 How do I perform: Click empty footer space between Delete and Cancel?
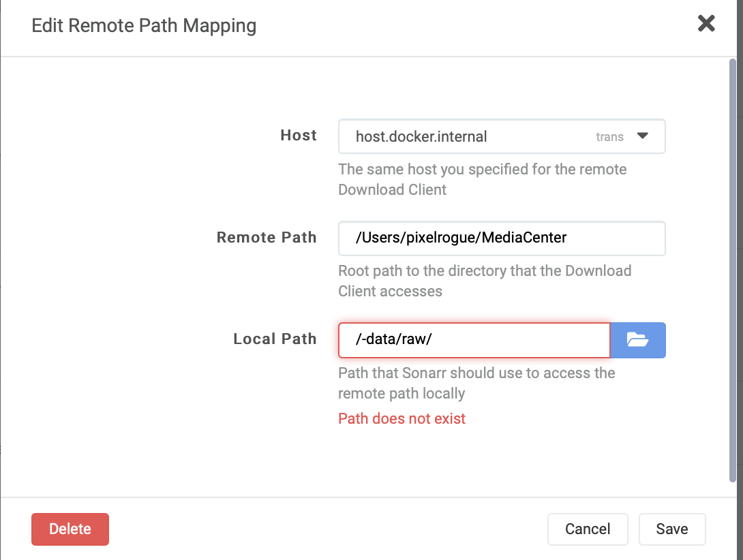[x=327, y=529]
